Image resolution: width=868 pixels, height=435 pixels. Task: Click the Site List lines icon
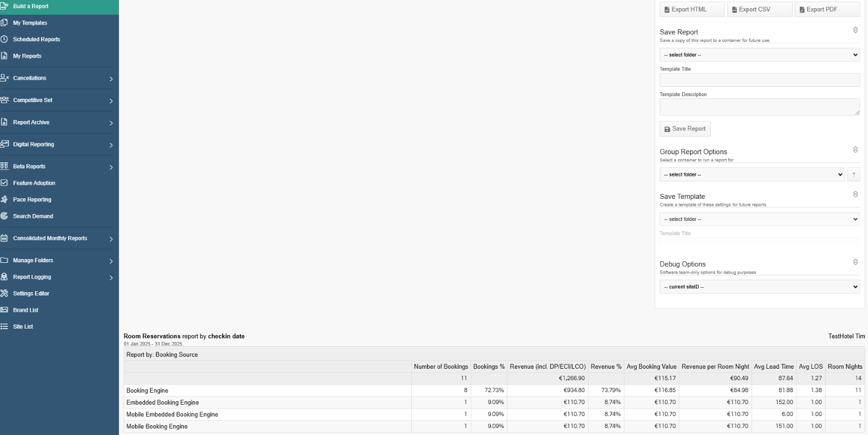(4, 326)
